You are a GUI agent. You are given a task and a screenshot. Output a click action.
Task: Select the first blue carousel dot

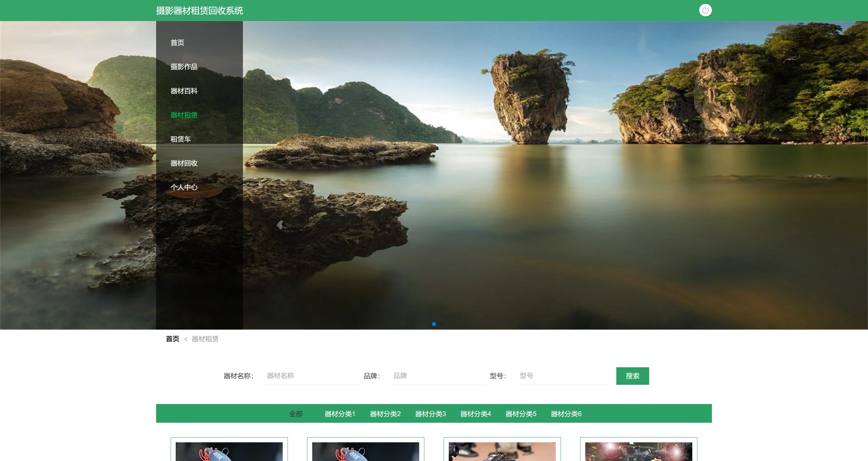pyautogui.click(x=434, y=324)
